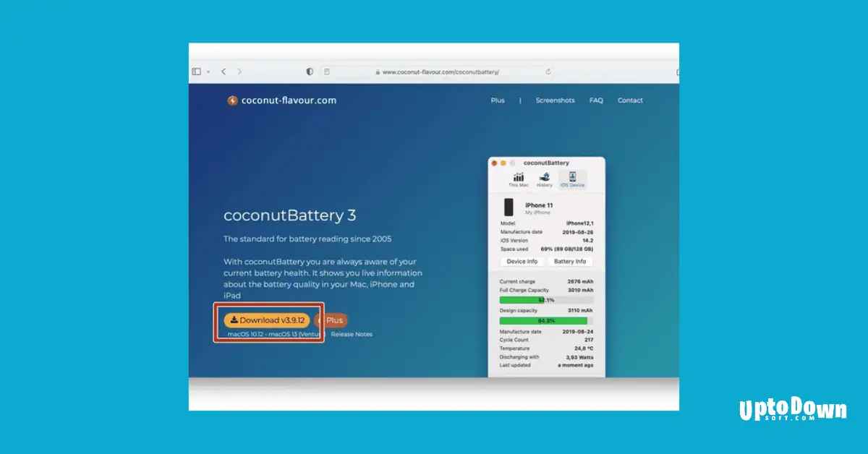Select the This Mac tab icon in coconutBattery
Image resolution: width=868 pixels, height=454 pixels.
pyautogui.click(x=519, y=177)
